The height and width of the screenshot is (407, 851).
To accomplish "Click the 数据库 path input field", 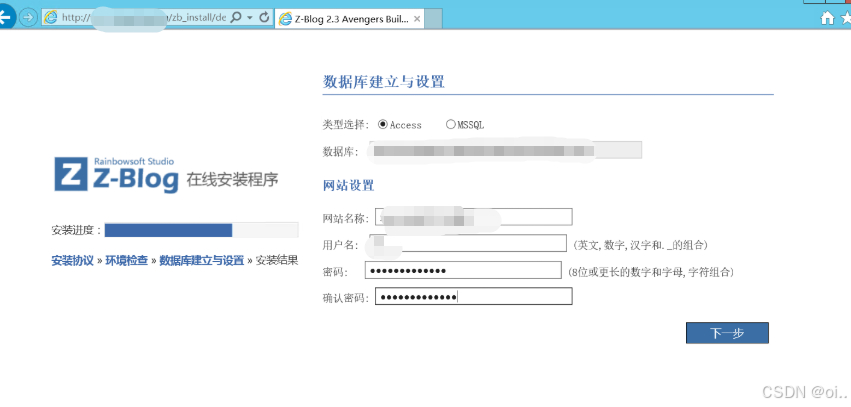I will [x=506, y=150].
